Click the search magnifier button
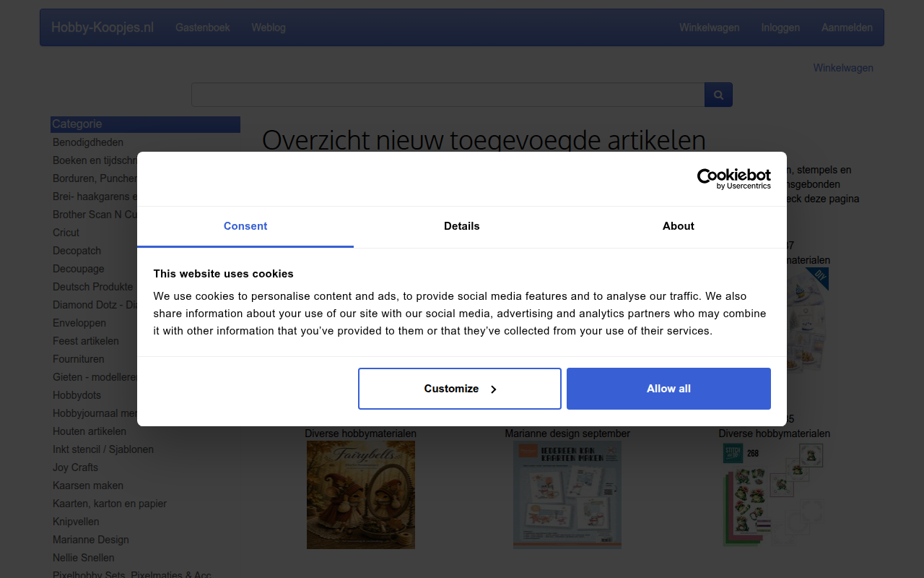This screenshot has width=924, height=578. [718, 95]
